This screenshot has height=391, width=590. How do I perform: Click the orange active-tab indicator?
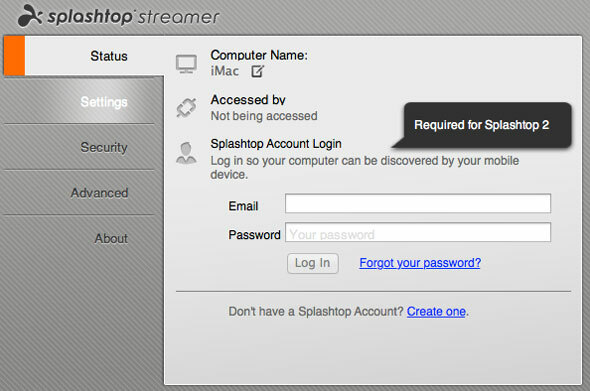tap(14, 56)
